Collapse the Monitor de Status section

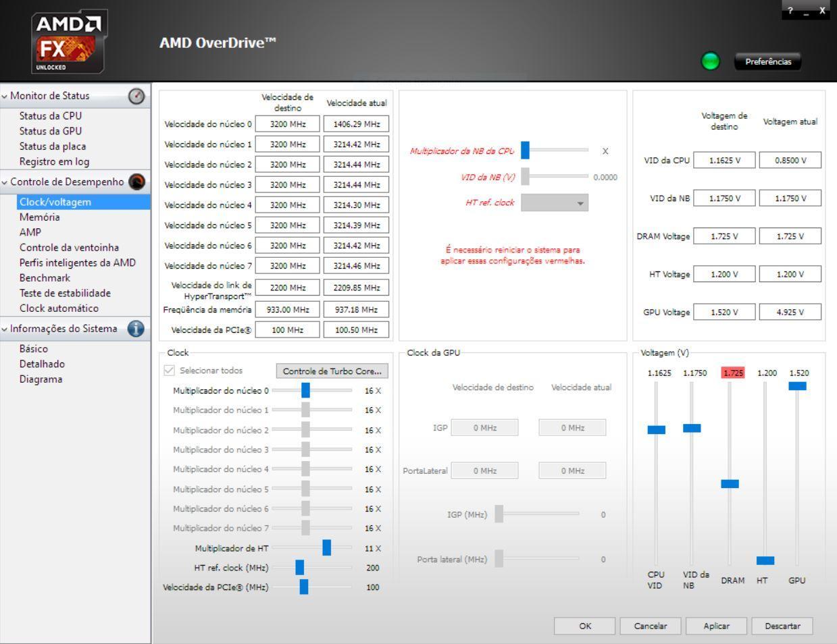5,96
